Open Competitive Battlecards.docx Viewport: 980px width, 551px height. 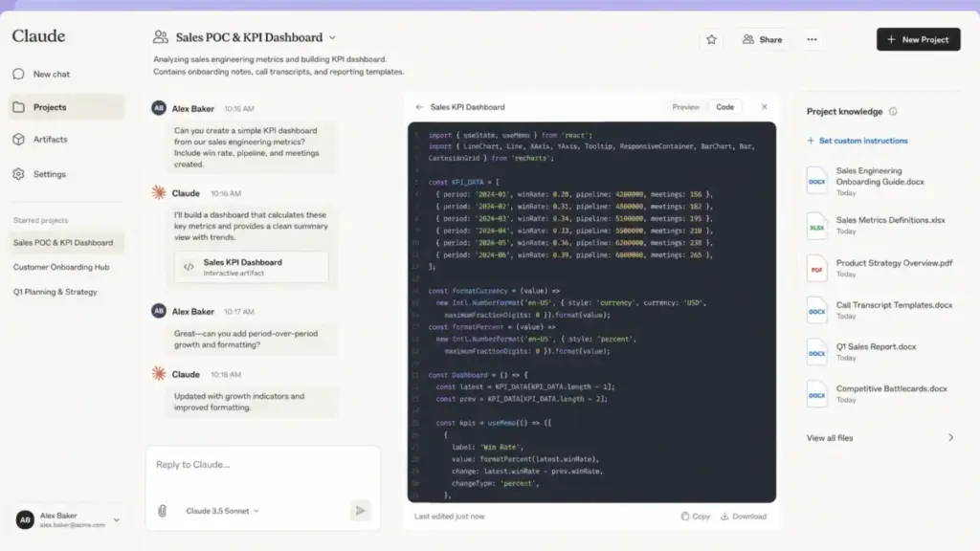pyautogui.click(x=880, y=394)
